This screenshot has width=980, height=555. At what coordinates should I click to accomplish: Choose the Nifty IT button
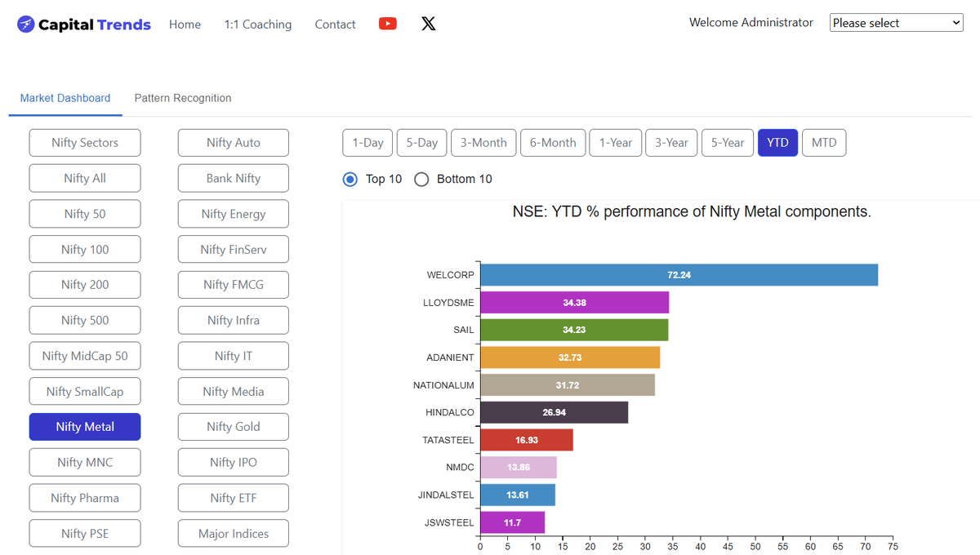[234, 356]
